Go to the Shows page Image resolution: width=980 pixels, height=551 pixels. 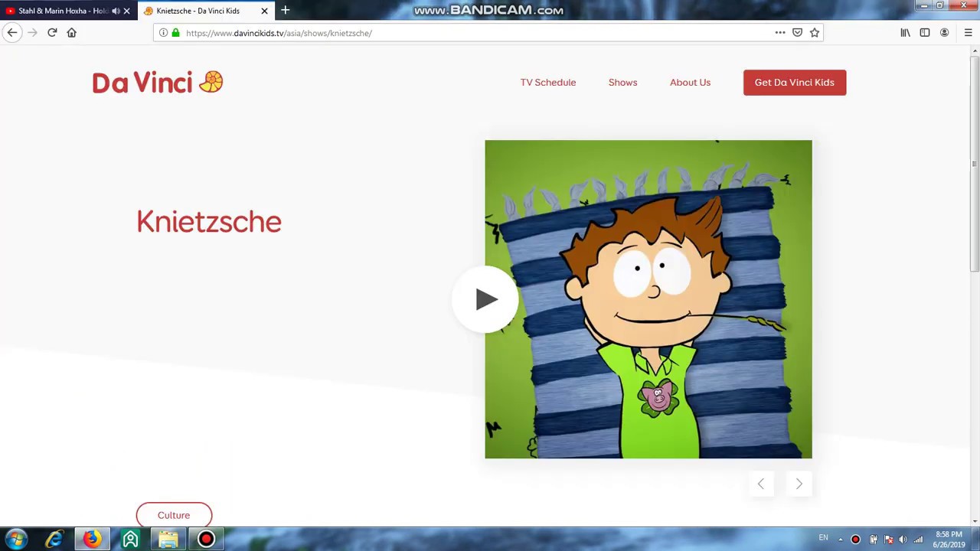(x=622, y=83)
